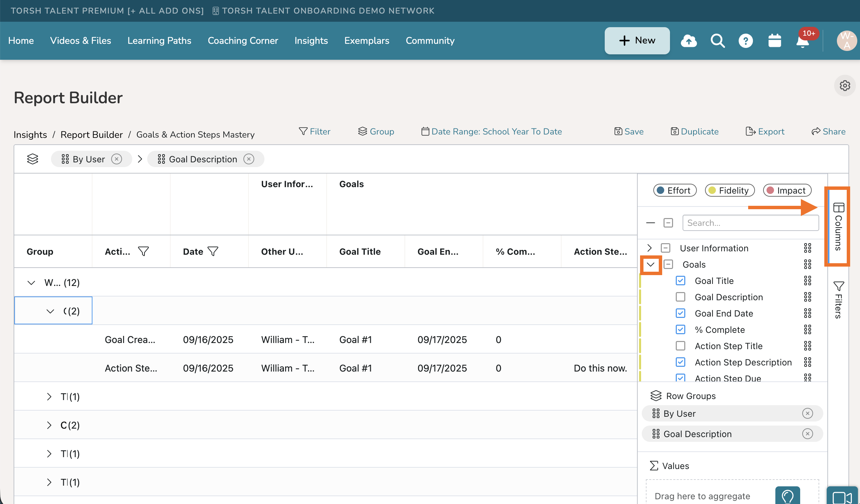Collapse the W... (12) group row
This screenshot has height=504, width=860.
[31, 283]
